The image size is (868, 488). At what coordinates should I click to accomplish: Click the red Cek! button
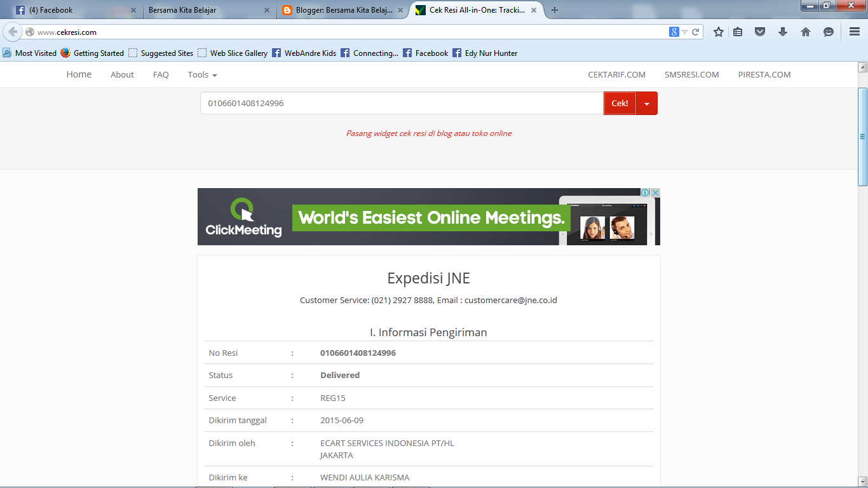click(620, 103)
